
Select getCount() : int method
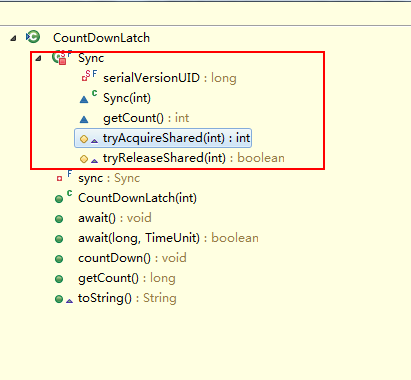point(146,118)
